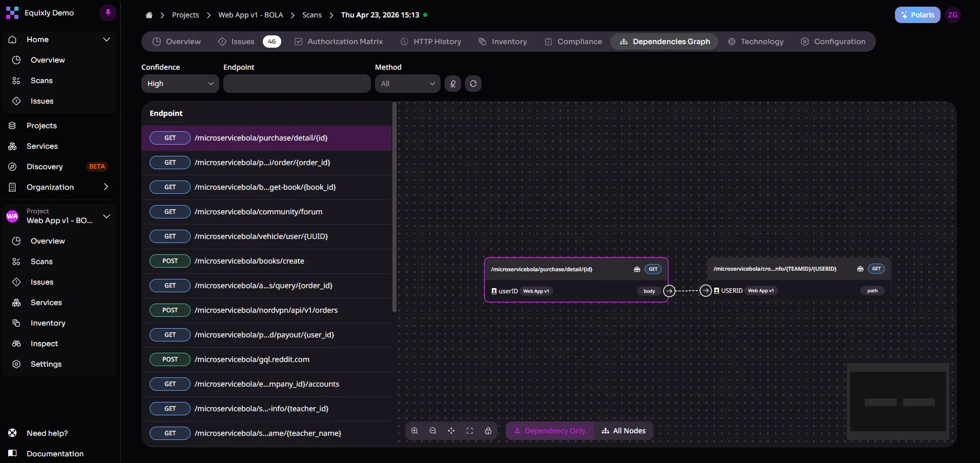
Task: Switch graph to All Nodes mode
Action: coord(623,431)
